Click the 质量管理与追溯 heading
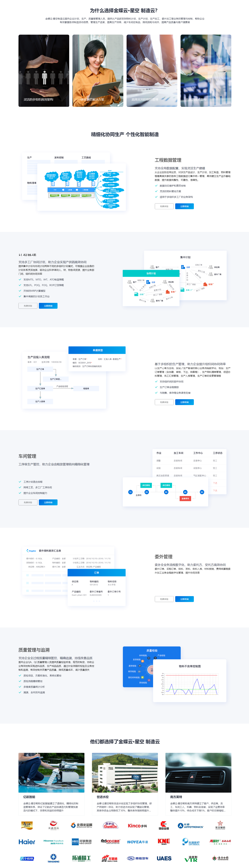This screenshot has height=868, width=249. tap(34, 650)
